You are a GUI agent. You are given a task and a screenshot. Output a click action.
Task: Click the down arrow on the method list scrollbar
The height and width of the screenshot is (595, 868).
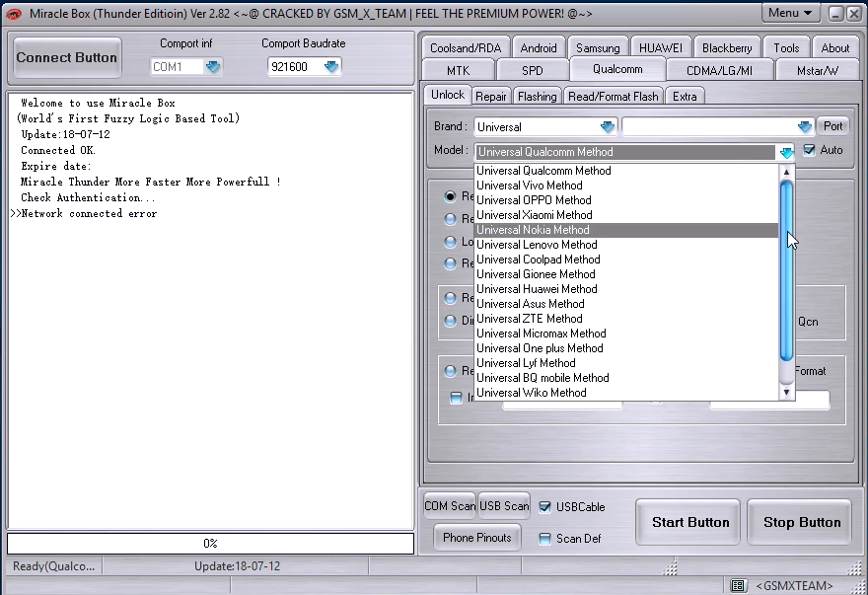pos(786,394)
